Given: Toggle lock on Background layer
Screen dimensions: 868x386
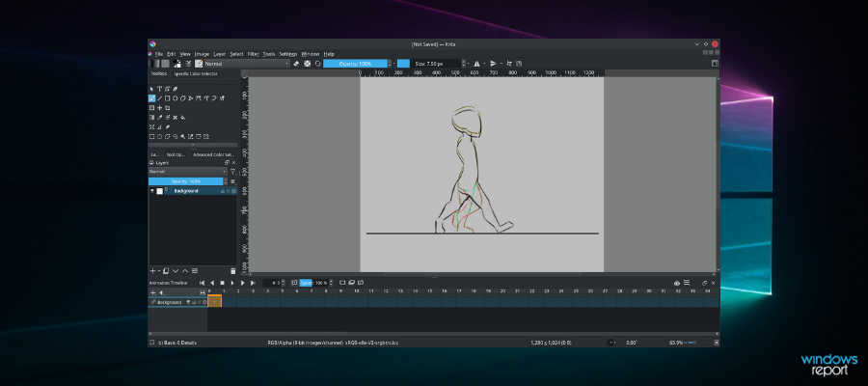Looking at the screenshot, I should tap(223, 191).
